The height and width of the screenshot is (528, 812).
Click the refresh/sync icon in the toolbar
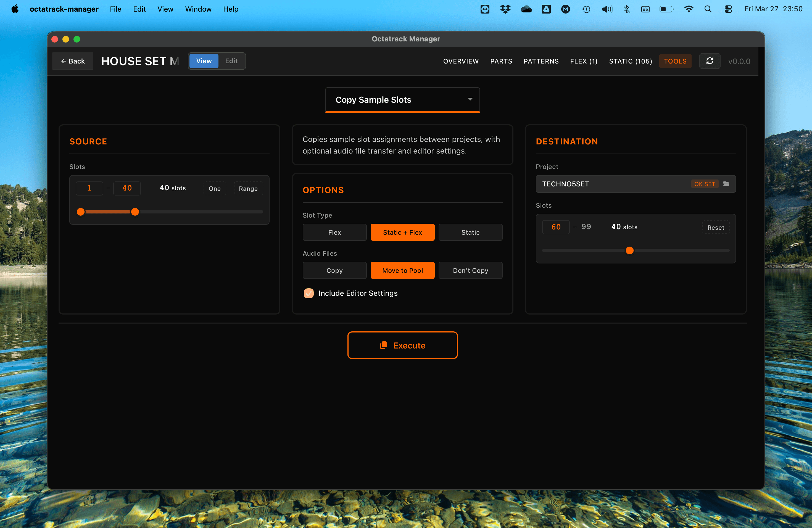(x=710, y=61)
